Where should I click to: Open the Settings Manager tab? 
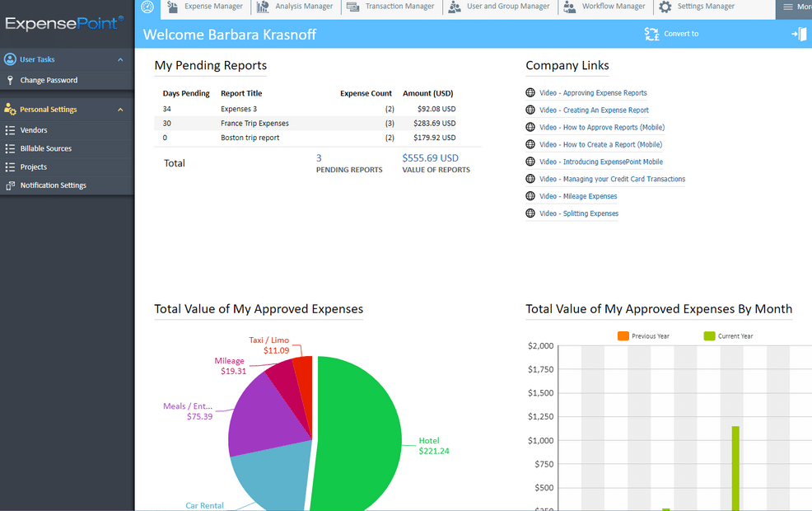click(697, 7)
